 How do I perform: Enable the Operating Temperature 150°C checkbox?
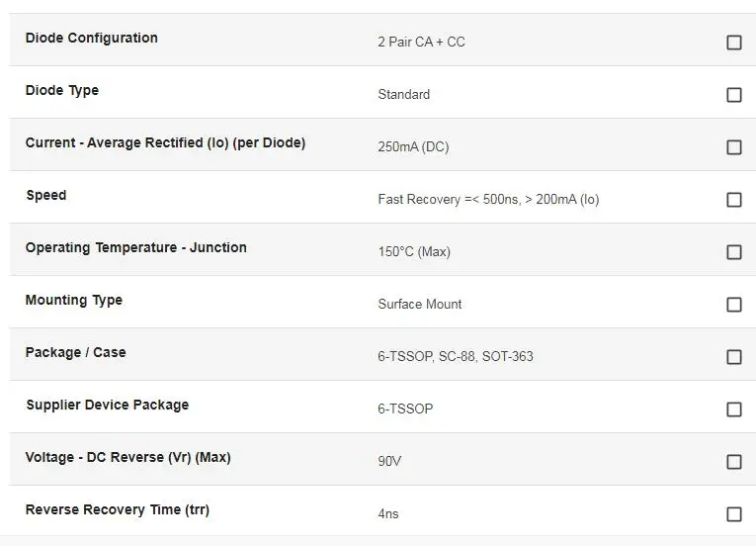click(734, 252)
